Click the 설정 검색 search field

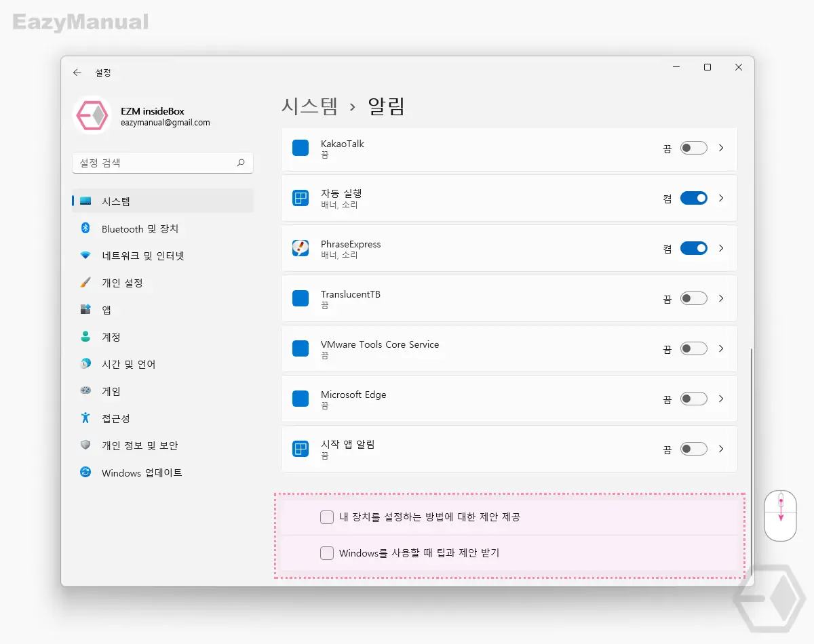pyautogui.click(x=163, y=163)
